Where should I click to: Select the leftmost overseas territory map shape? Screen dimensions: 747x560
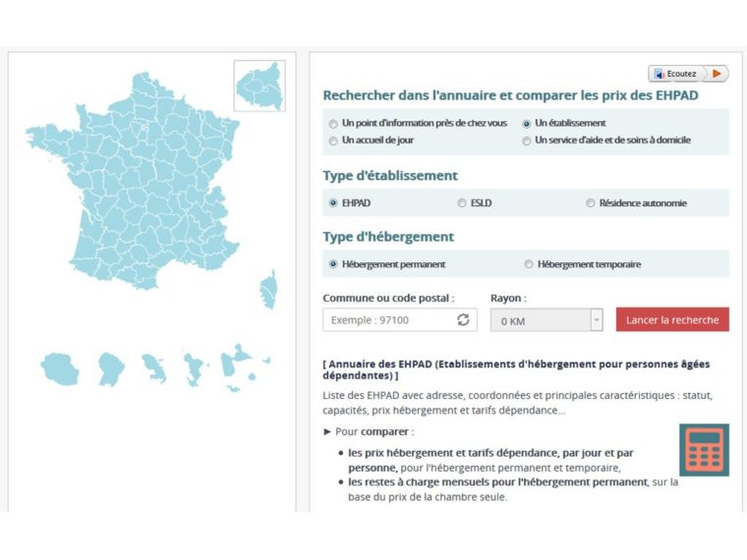click(x=59, y=368)
